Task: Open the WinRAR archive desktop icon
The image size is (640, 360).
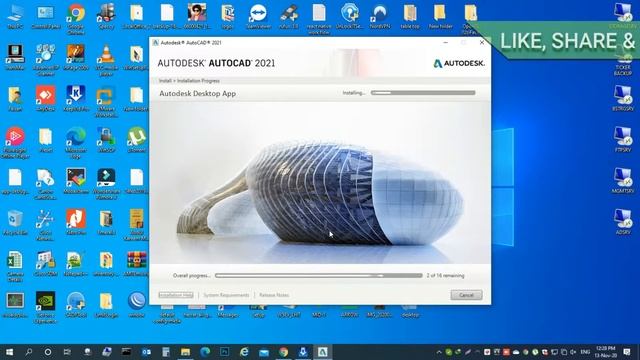Action: [x=136, y=263]
